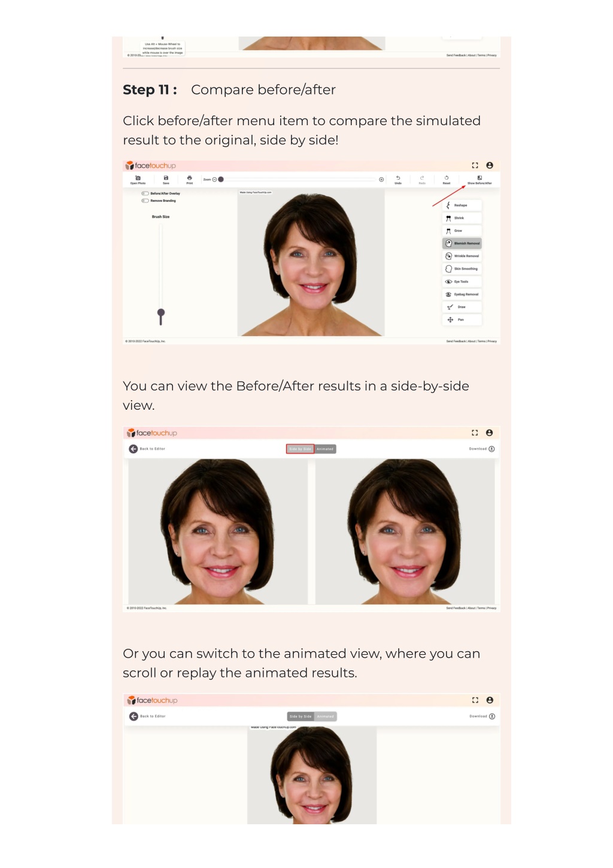Select the Shrink tool
This screenshot has height=868, width=613.
pyautogui.click(x=462, y=218)
